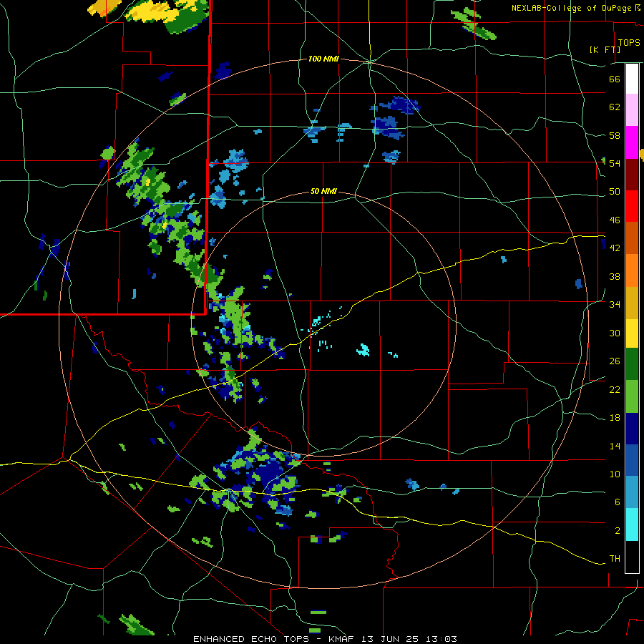Click the gold legend color segment

pos(632,303)
